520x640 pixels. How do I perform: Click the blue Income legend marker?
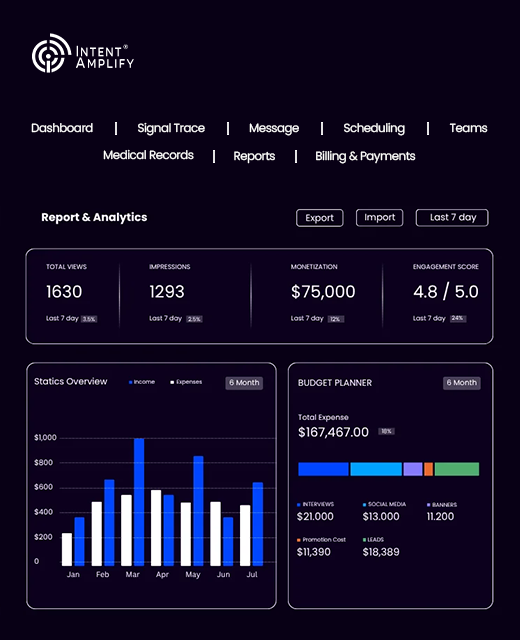[x=130, y=382]
